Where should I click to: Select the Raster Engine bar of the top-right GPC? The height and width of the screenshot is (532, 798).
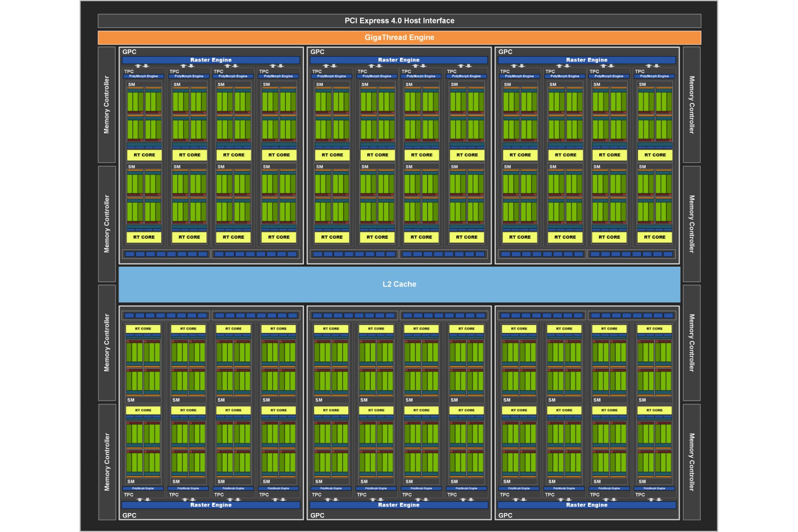[x=586, y=60]
